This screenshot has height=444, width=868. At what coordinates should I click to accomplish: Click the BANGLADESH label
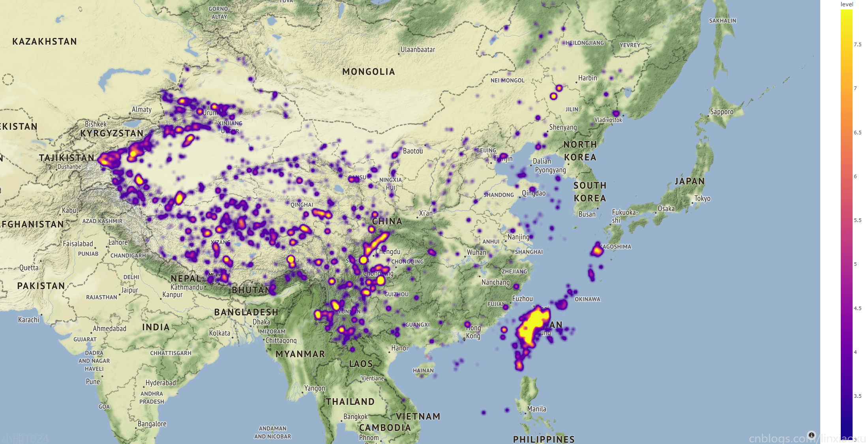pyautogui.click(x=246, y=312)
